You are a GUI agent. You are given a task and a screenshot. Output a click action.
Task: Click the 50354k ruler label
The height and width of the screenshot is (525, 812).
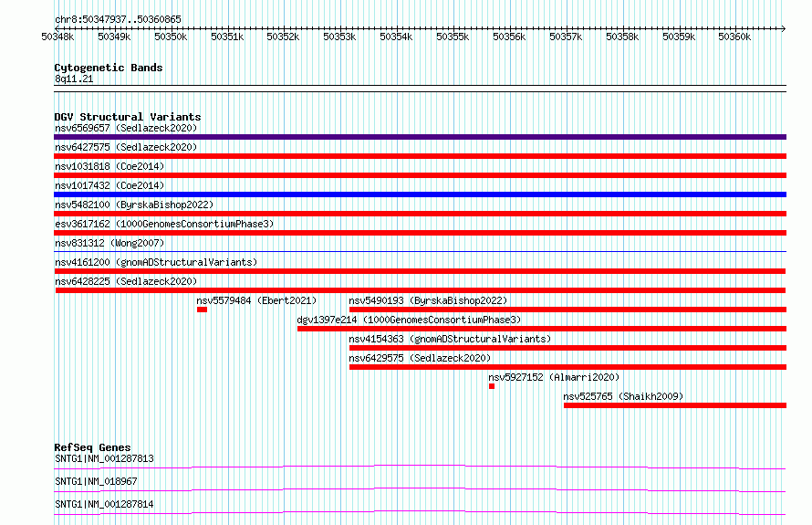point(396,37)
